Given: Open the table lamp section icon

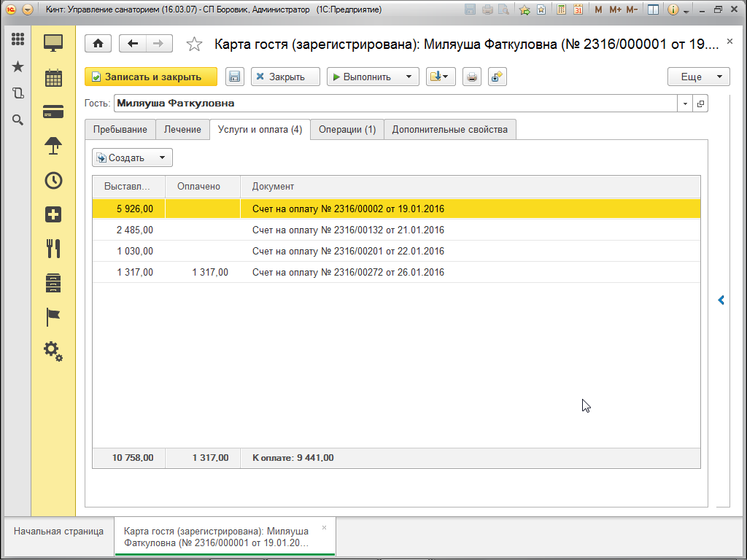Looking at the screenshot, I should click(53, 146).
